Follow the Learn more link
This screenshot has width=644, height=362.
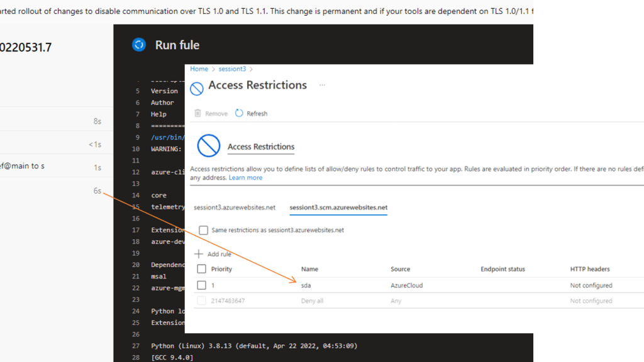245,178
